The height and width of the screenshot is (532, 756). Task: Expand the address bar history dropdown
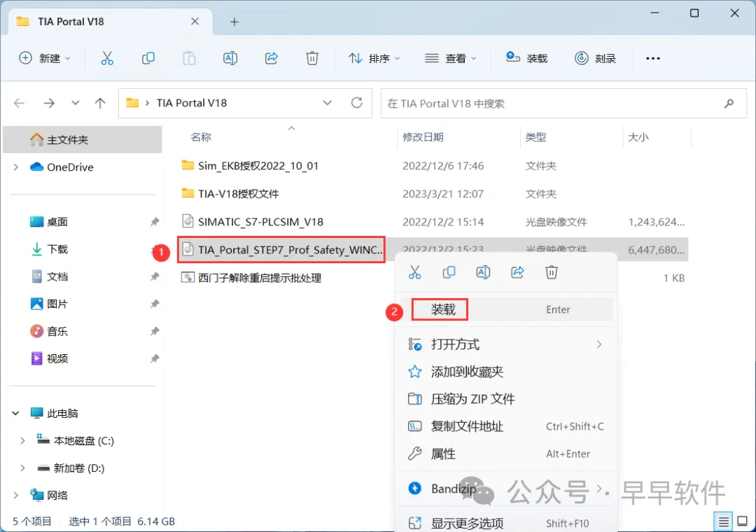328,103
